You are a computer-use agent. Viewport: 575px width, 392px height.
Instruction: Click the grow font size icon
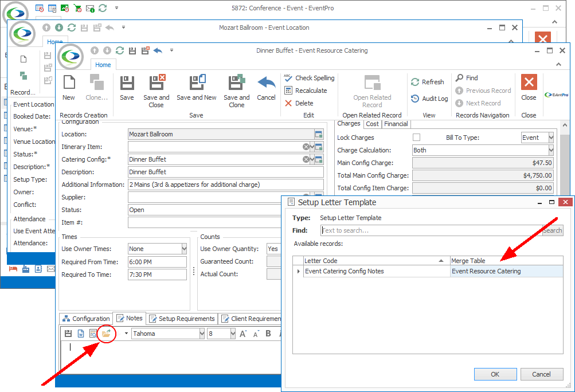[x=243, y=334]
